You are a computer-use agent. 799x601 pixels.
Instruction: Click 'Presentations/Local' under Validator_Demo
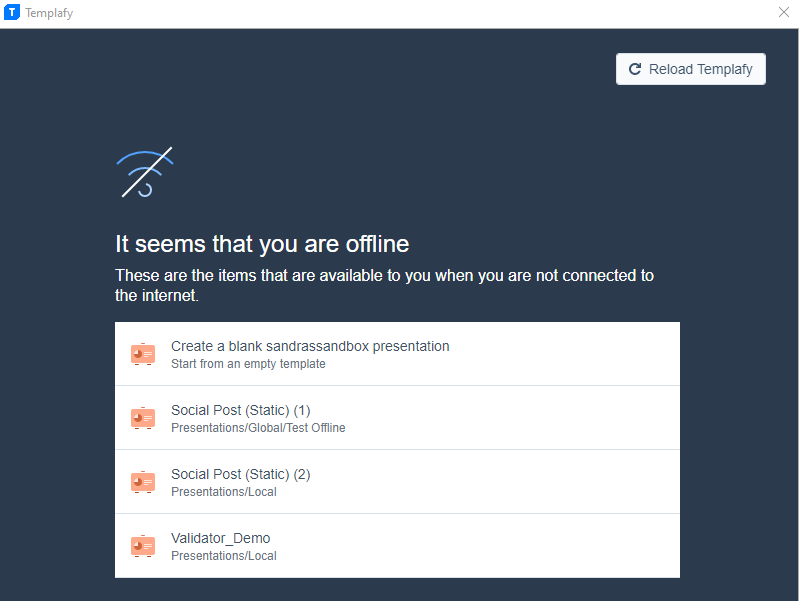(224, 556)
